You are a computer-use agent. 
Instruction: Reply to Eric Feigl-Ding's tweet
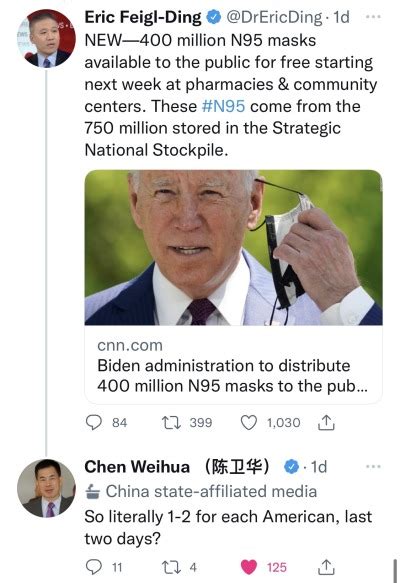[94, 422]
